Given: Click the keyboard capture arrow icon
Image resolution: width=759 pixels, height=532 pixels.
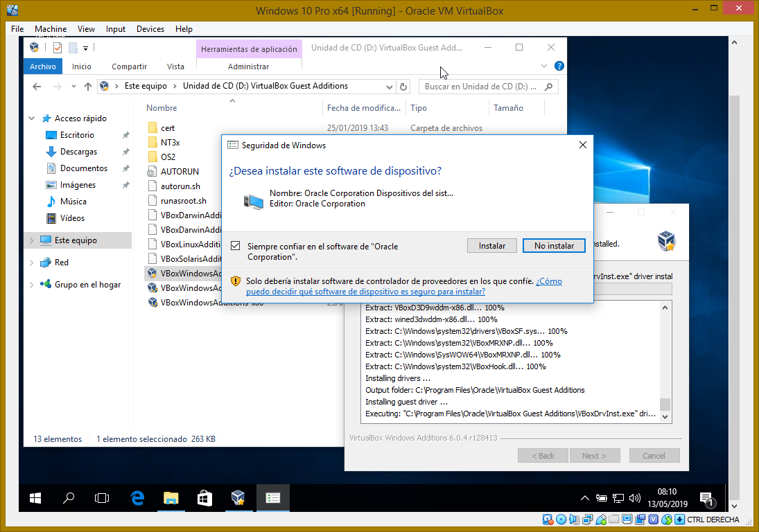Looking at the screenshot, I should pos(679,520).
